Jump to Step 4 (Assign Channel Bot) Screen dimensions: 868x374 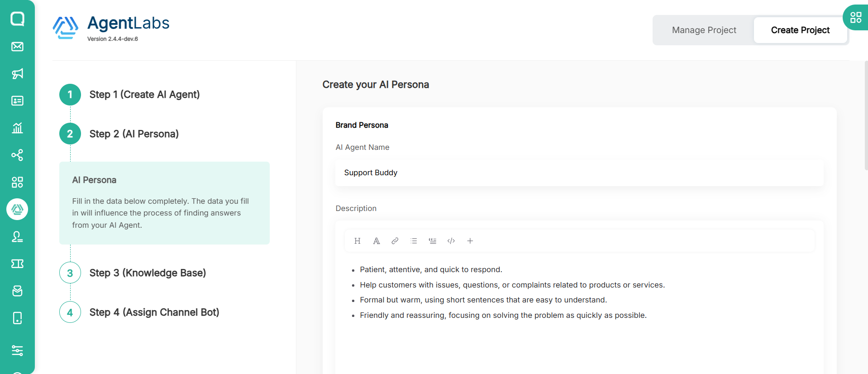[x=154, y=312]
